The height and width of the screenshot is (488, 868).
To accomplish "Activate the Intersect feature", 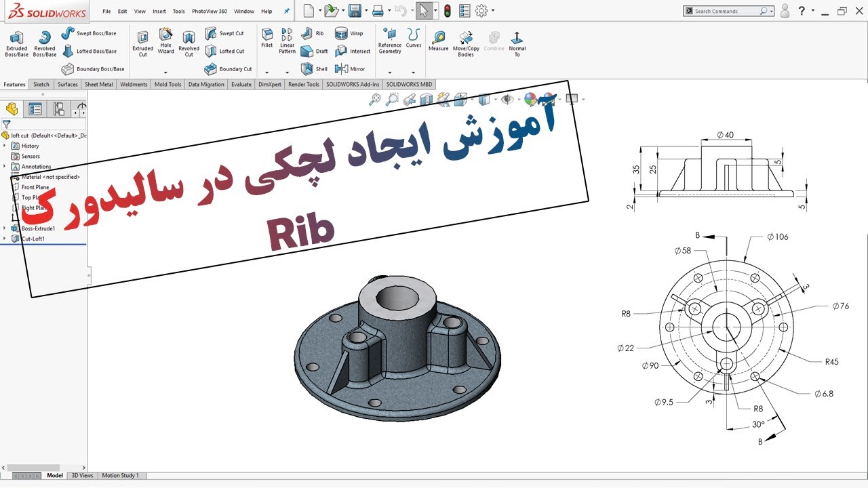I will (353, 51).
